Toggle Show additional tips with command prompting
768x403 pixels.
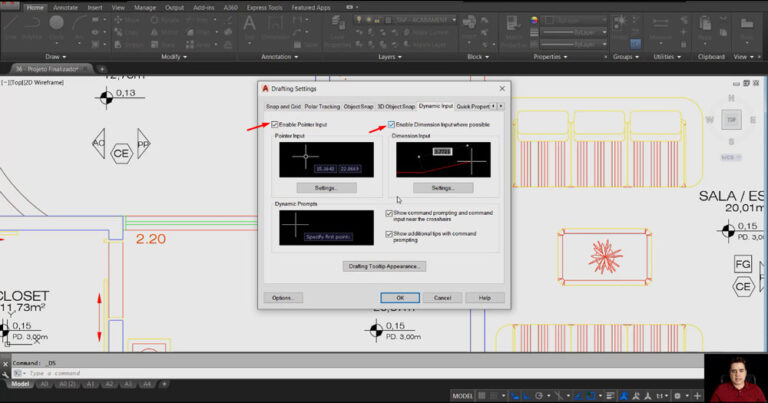[x=389, y=234]
